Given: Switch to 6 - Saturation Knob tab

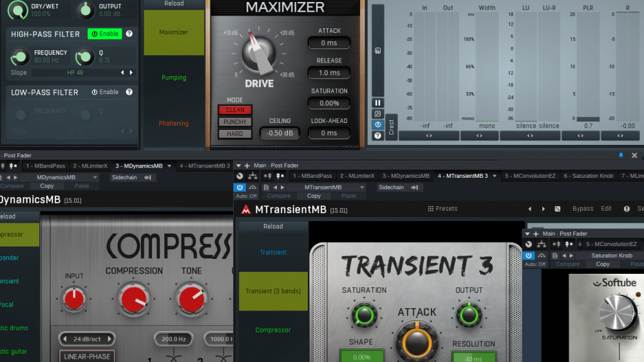Looking at the screenshot, I should coord(588,176).
